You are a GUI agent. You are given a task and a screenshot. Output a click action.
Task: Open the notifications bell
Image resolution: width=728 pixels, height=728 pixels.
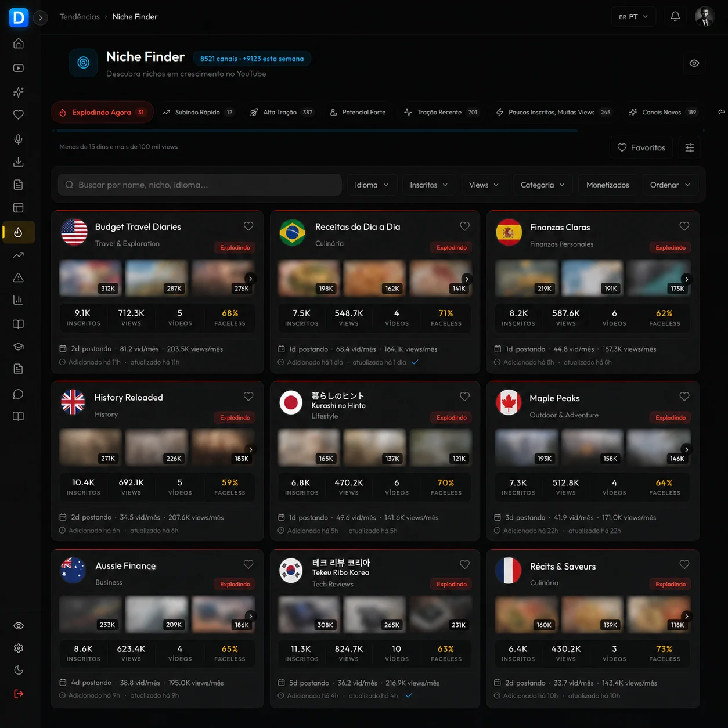[675, 17]
